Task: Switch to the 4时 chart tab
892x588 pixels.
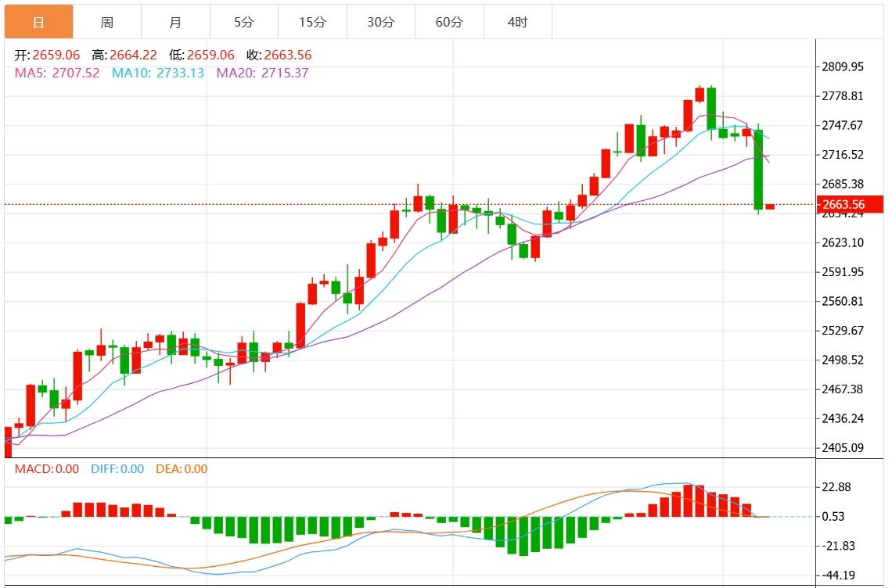Action: 517,22
